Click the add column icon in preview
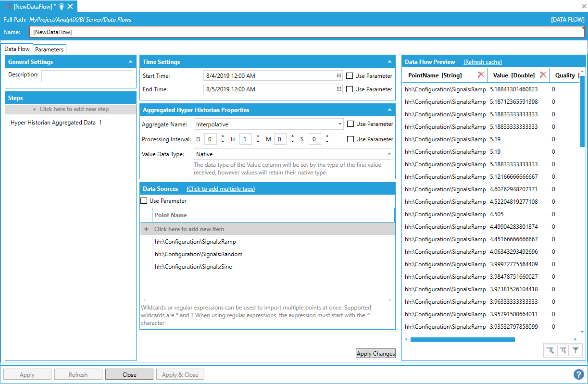The height and width of the screenshot is (384, 588). click(x=550, y=351)
